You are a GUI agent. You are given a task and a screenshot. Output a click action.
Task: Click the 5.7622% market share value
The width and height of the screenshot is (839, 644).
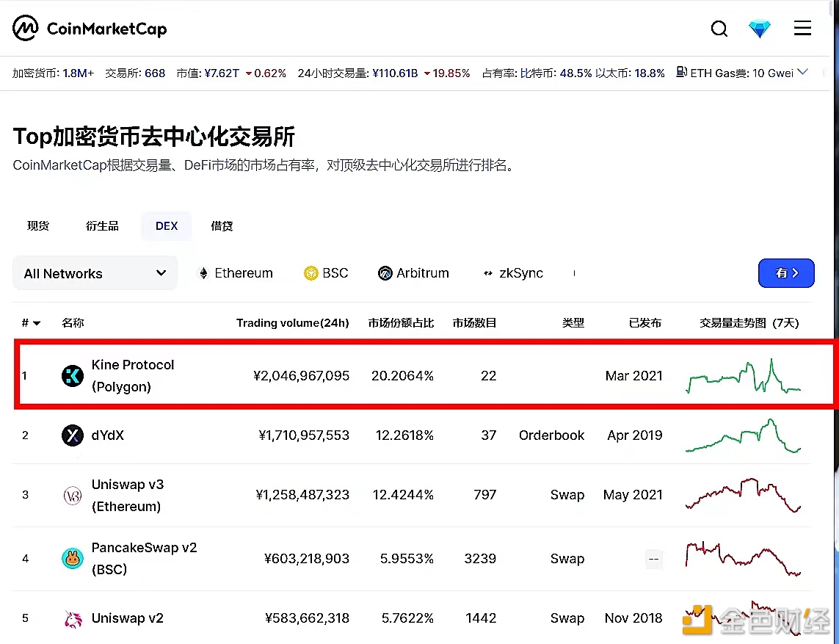[x=407, y=618]
